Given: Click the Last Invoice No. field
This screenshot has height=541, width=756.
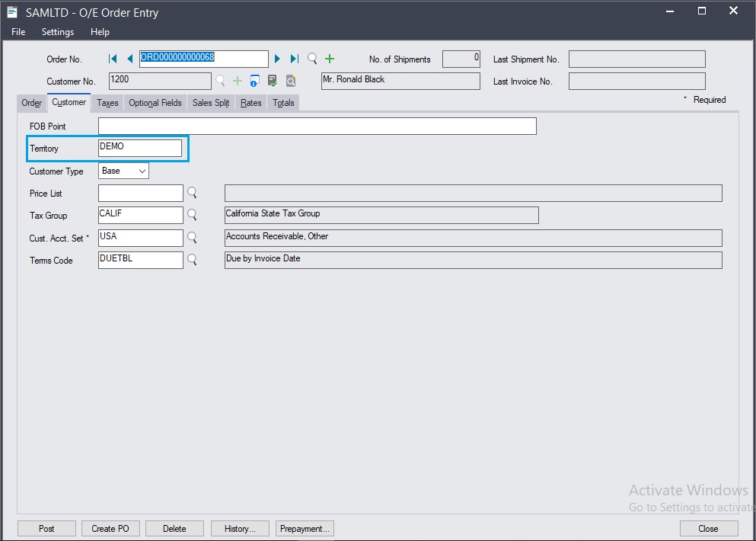Looking at the screenshot, I should pos(637,81).
